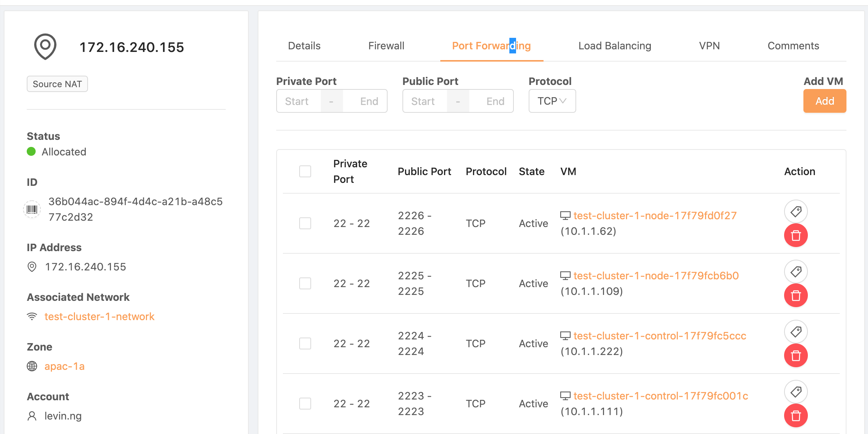
Task: Open the test-cluster-1-network link
Action: [x=99, y=316]
